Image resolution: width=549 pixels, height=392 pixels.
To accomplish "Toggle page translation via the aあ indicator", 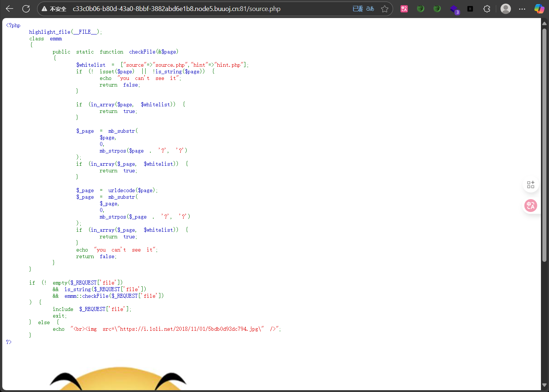I will click(x=370, y=8).
